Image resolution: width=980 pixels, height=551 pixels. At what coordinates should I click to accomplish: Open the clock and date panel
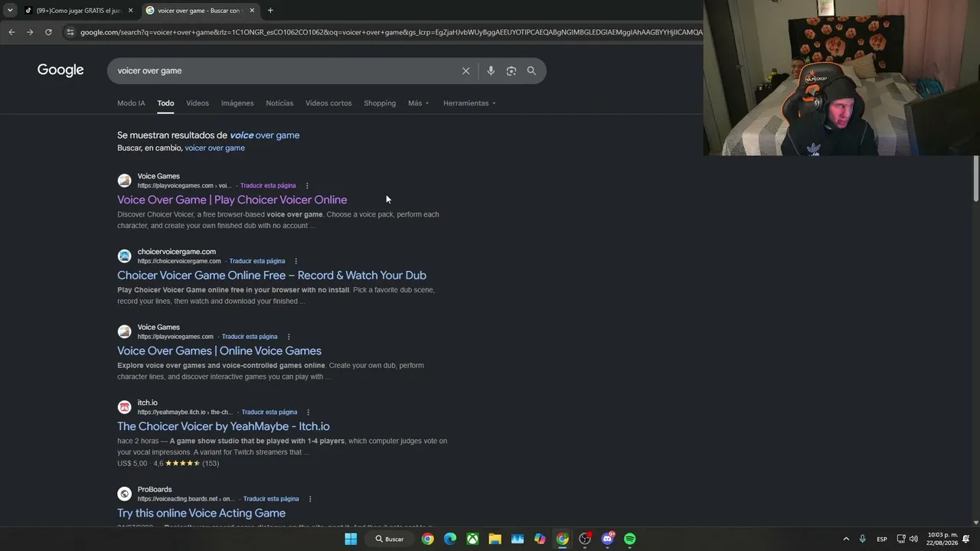click(x=942, y=539)
